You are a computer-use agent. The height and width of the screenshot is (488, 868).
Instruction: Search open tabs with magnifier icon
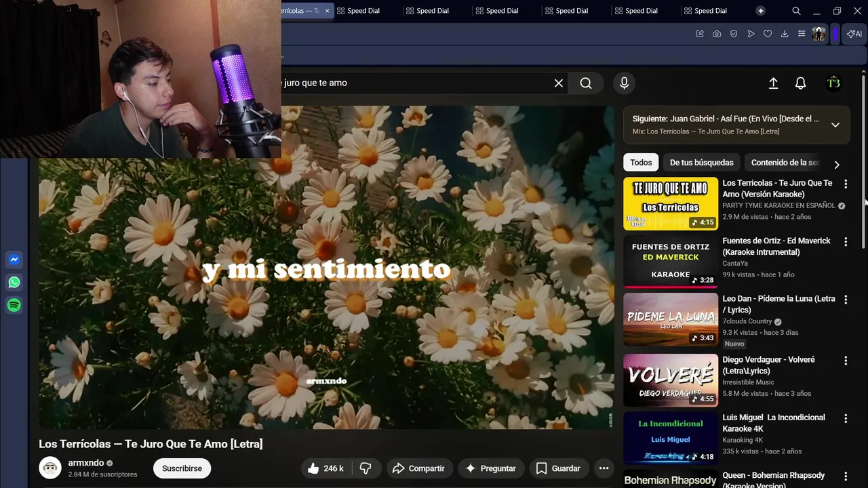point(797,11)
